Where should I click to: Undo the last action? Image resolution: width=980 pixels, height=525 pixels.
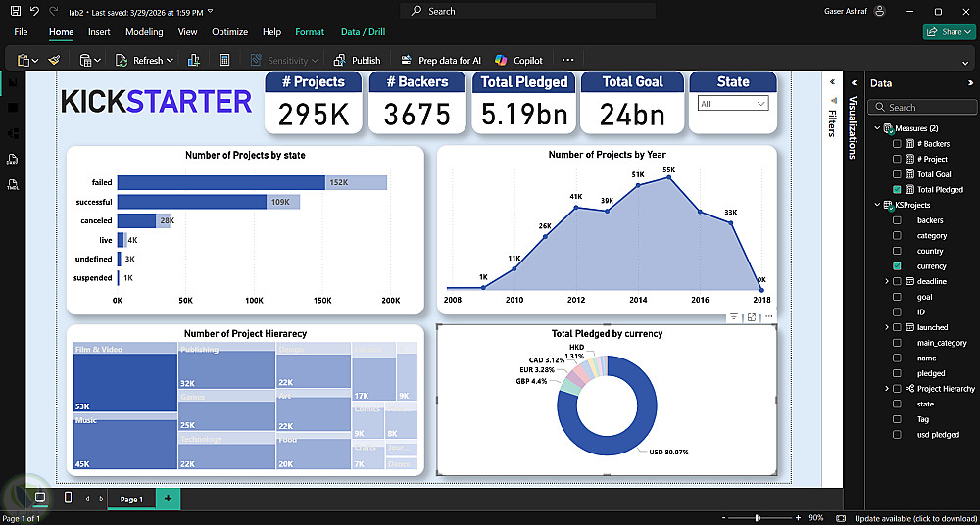(34, 11)
